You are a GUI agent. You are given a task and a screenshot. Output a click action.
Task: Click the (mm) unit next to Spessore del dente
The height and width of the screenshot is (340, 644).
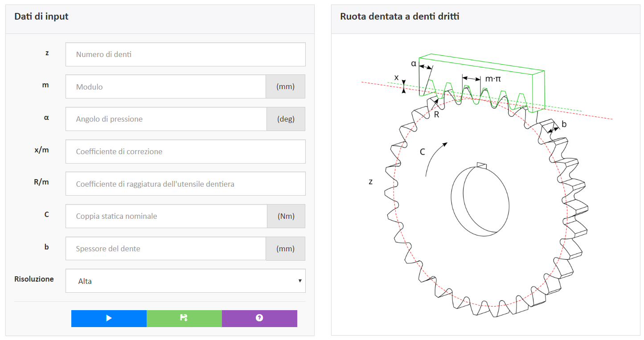pos(286,249)
